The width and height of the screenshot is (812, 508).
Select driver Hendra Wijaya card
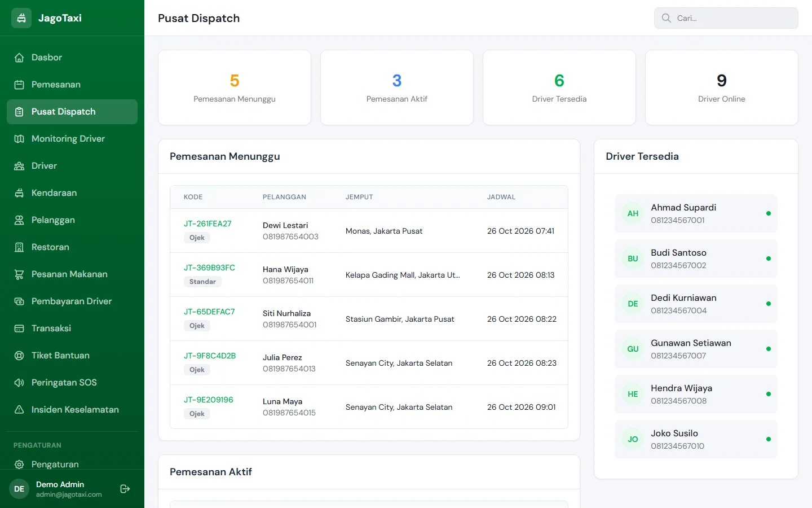coord(696,394)
